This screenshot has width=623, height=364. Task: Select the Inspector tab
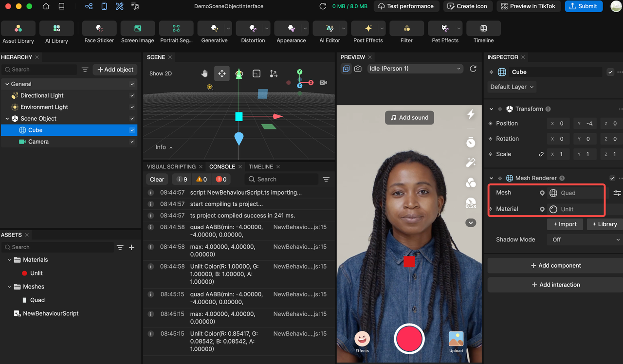click(503, 57)
